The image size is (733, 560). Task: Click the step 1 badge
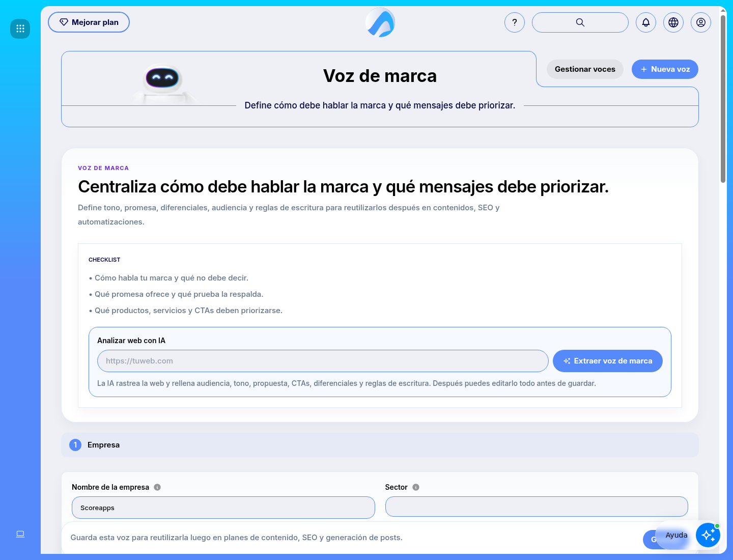point(75,445)
